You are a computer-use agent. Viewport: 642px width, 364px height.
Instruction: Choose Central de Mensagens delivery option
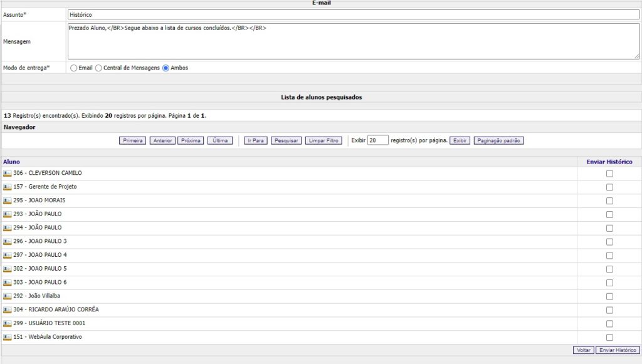(98, 68)
